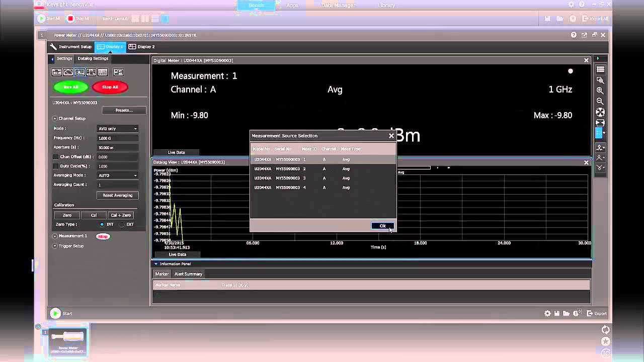Open the Settings tab in side panel
This screenshot has height=362, width=644.
(64, 58)
